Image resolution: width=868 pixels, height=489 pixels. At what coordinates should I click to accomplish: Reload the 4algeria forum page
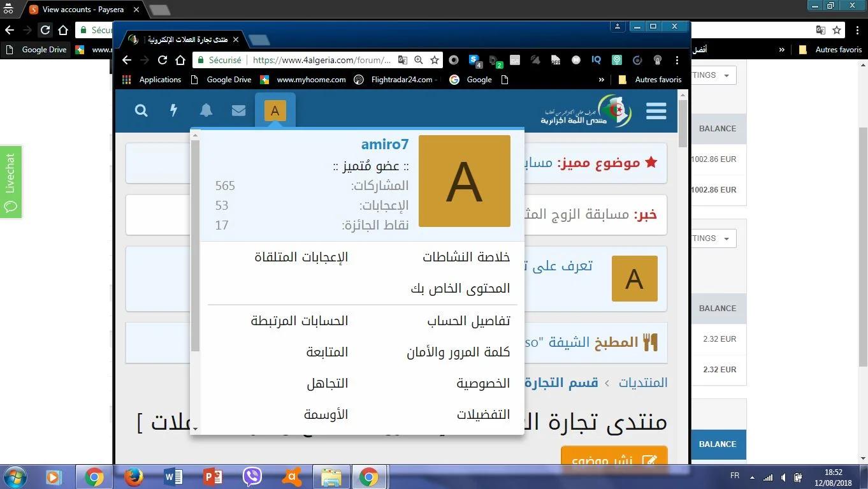pos(163,60)
